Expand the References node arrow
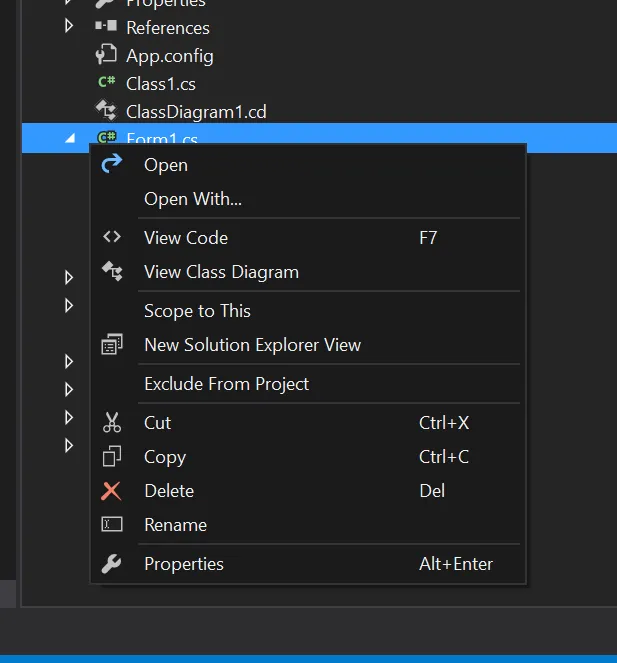Viewport: 617px width, 663px height. [69, 25]
